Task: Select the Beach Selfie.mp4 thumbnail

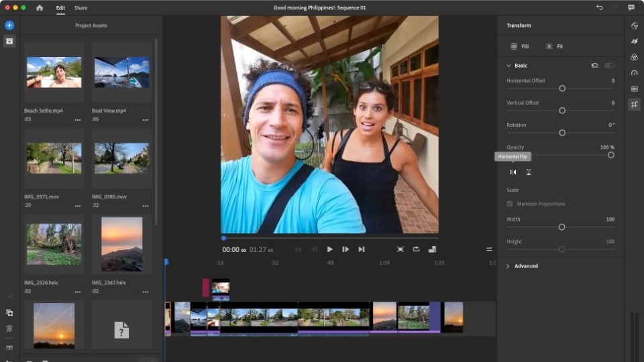Action: 54,72
